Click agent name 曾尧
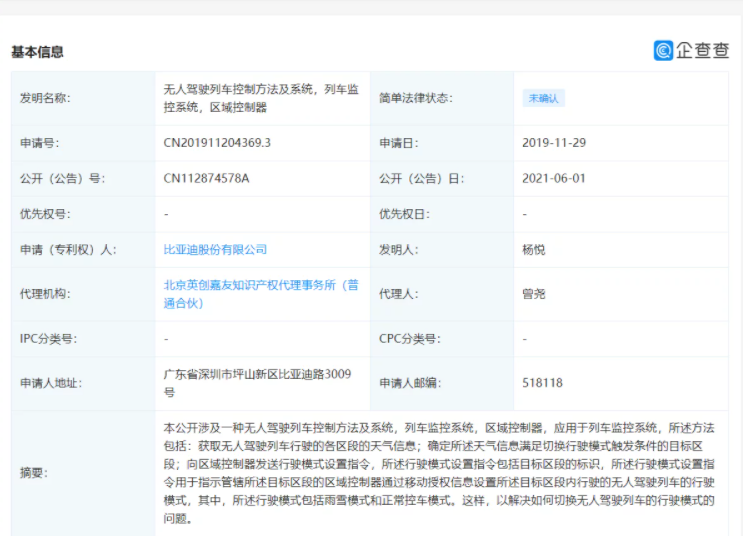This screenshot has height=550, width=750. [x=534, y=294]
